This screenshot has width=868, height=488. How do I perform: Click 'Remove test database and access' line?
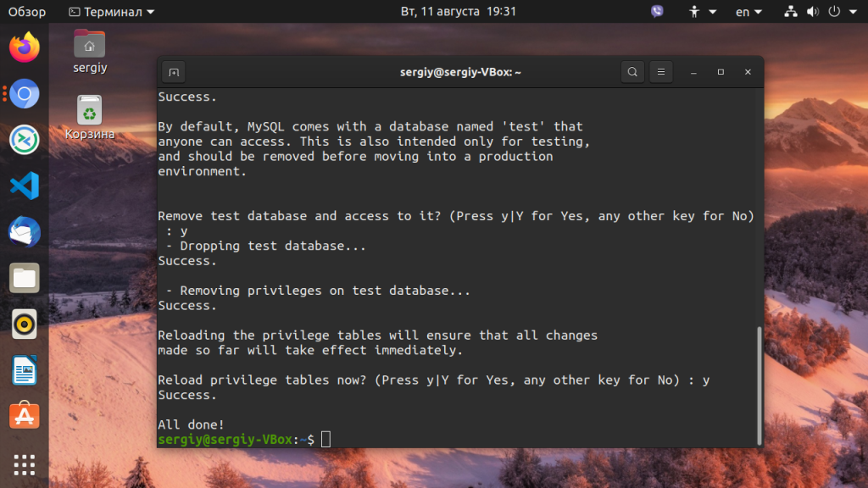(456, 216)
